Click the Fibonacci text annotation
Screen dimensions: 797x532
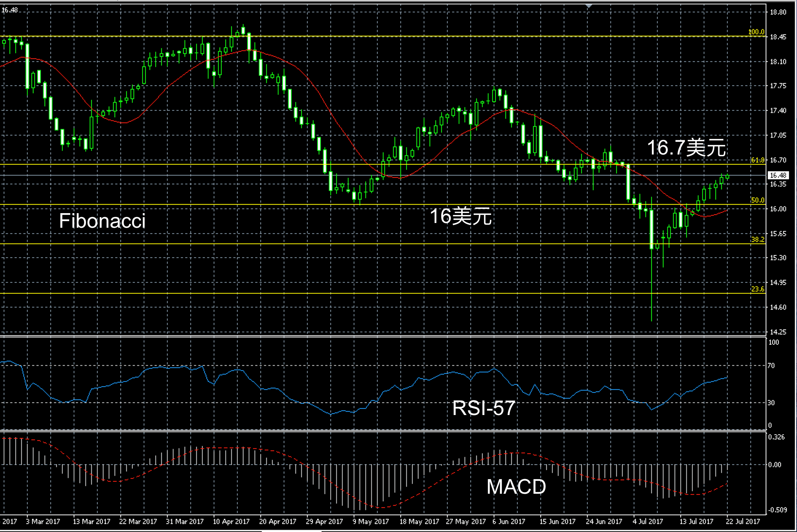tap(102, 221)
